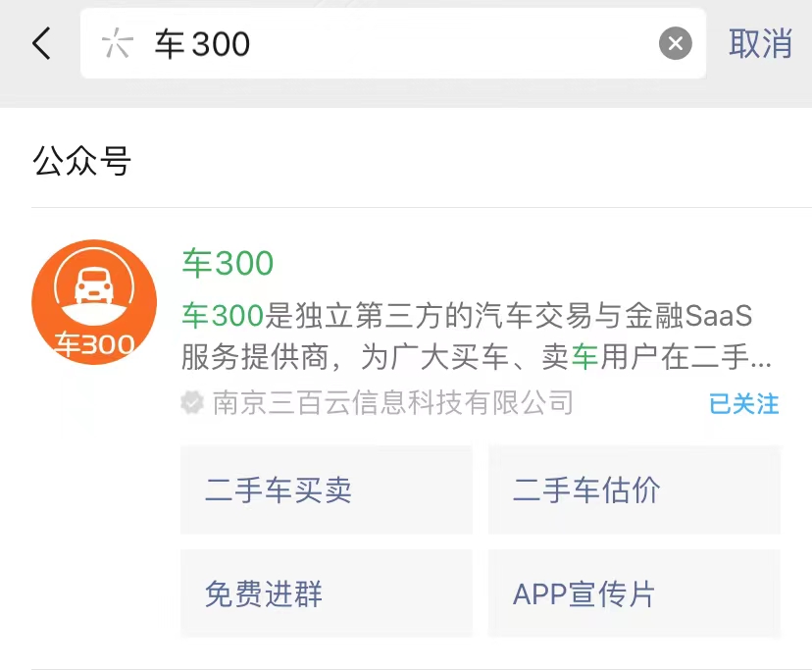Clear the search text with X icon
The height and width of the screenshot is (670, 812).
(x=675, y=43)
